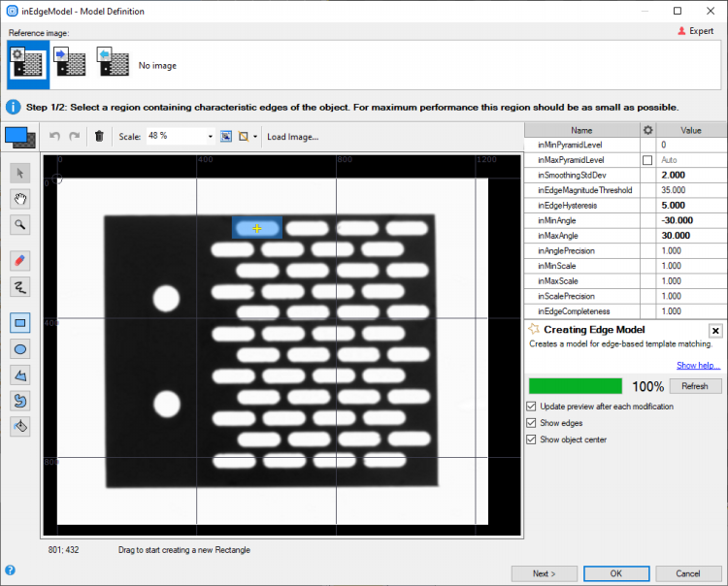Tick the inMaxPyramidLevel Auto checkbox
This screenshot has height=586, width=728.
647,160
